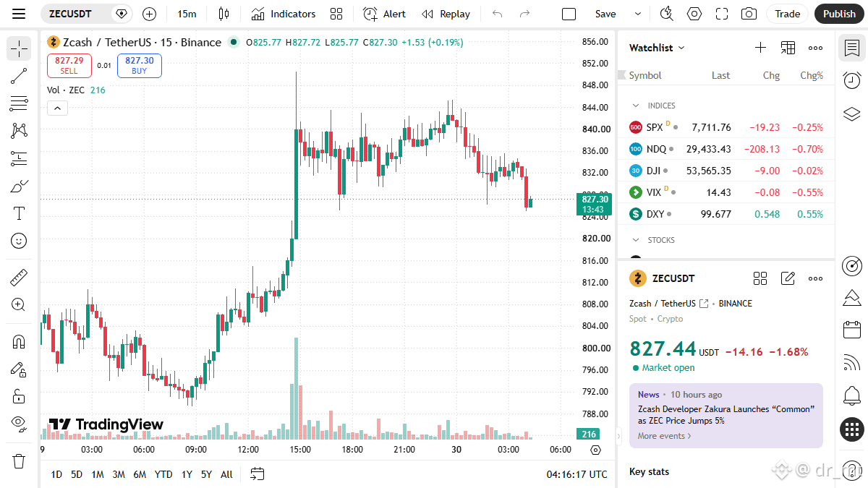Open the Watchlist name dropdown
Image resolution: width=868 pixels, height=488 pixels.
[x=657, y=48]
